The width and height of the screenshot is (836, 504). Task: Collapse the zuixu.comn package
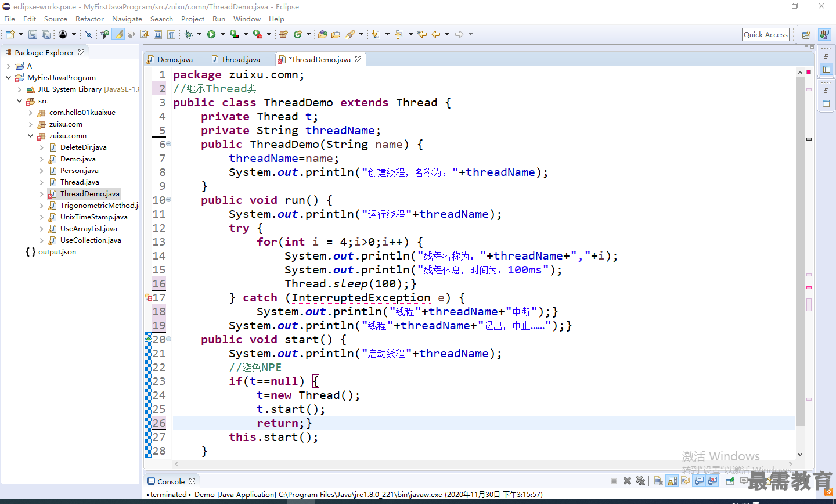click(30, 135)
